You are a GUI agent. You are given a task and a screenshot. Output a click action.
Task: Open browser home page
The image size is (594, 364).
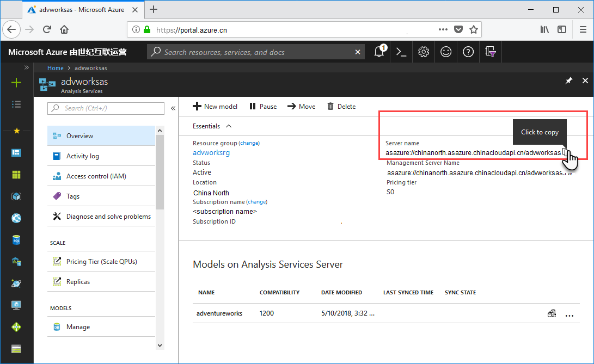click(64, 29)
